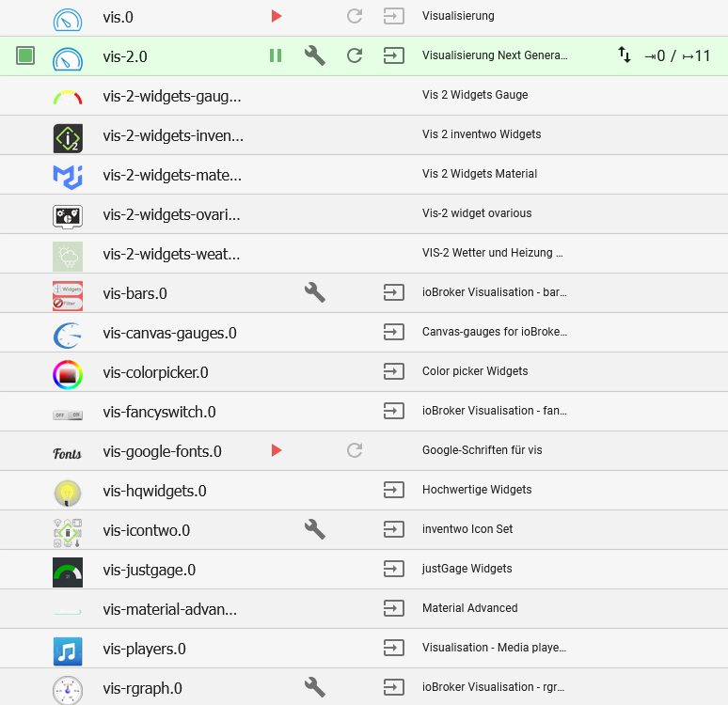Open link icon for vis-canvas-gauges.0
Viewport: 728px width, 705px height.
[x=394, y=332]
